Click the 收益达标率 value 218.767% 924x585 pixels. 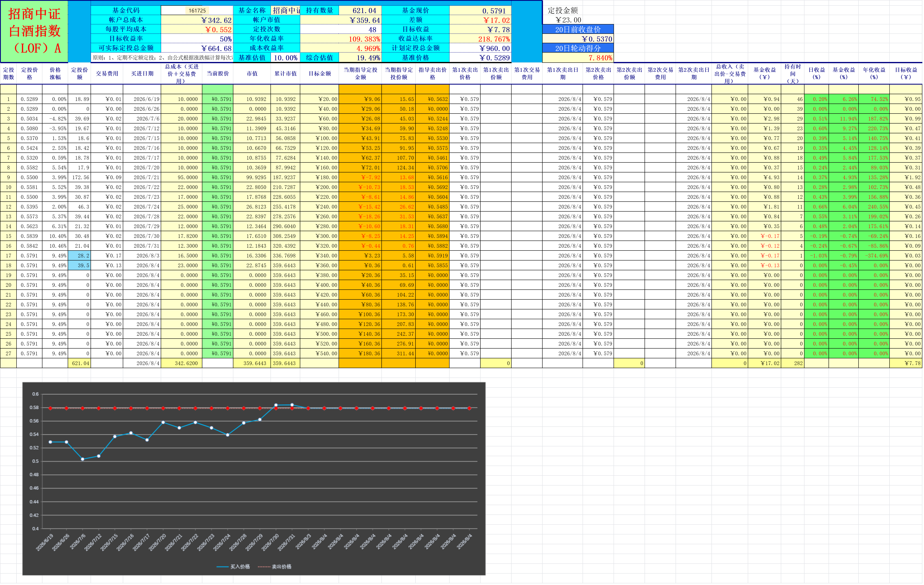[480, 39]
